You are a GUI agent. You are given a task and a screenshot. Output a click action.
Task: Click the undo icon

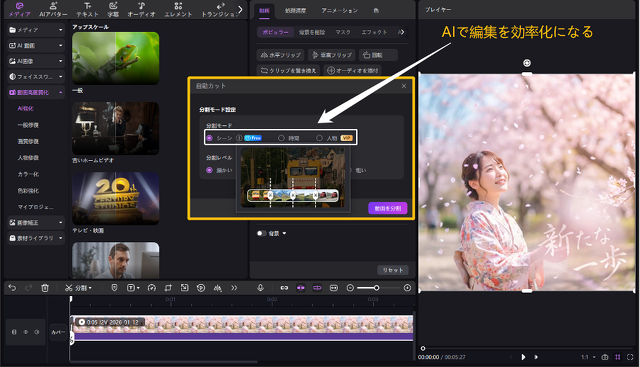12,288
